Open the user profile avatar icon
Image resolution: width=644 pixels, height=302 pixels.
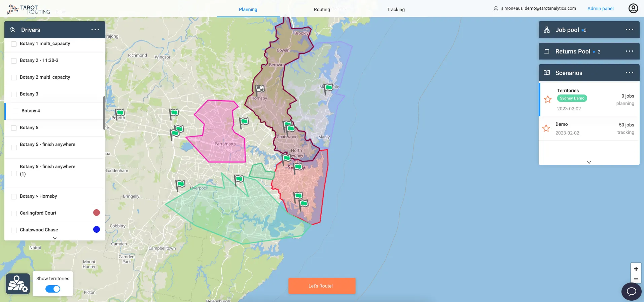633,8
